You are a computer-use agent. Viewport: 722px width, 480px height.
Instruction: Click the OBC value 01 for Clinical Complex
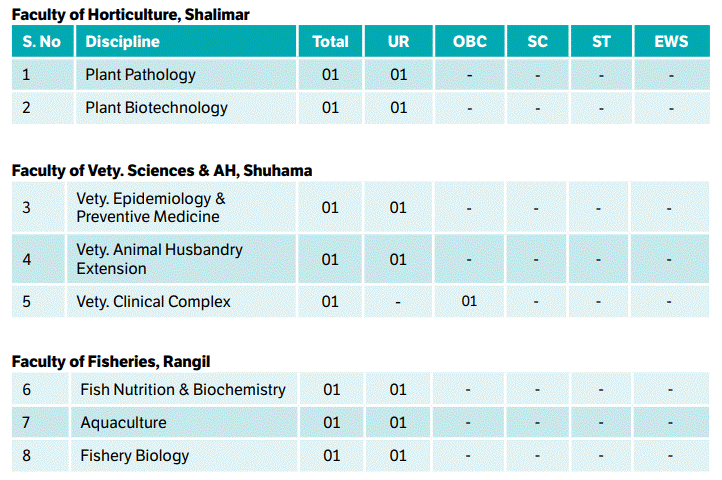[469, 301]
